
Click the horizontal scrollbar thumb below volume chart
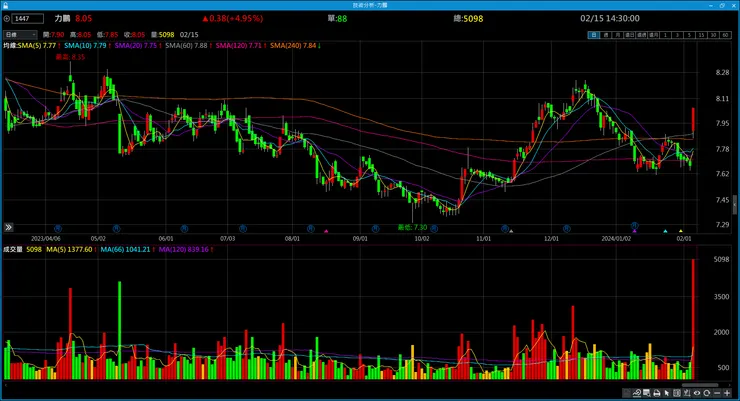(700, 385)
